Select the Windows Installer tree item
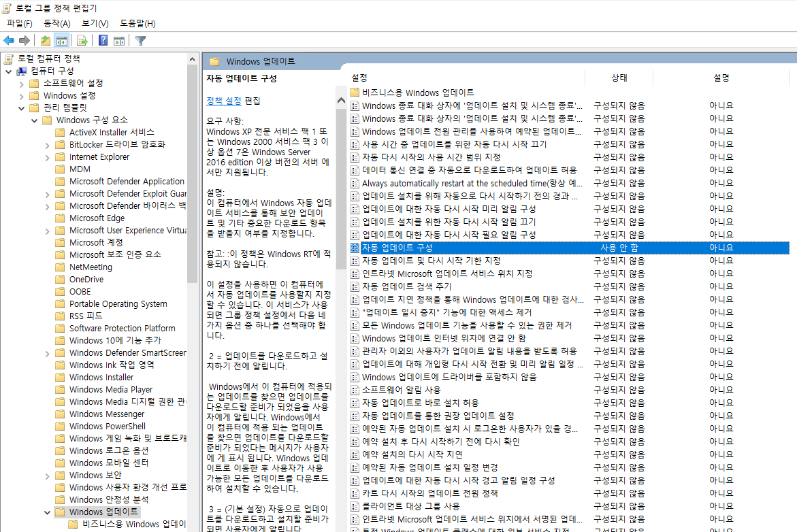797x532 pixels. tap(101, 377)
